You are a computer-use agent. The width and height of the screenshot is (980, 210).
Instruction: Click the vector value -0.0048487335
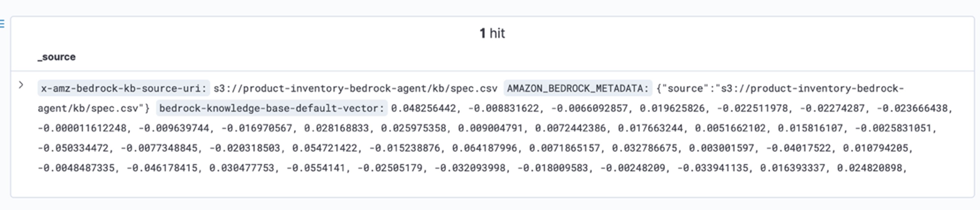[76, 168]
